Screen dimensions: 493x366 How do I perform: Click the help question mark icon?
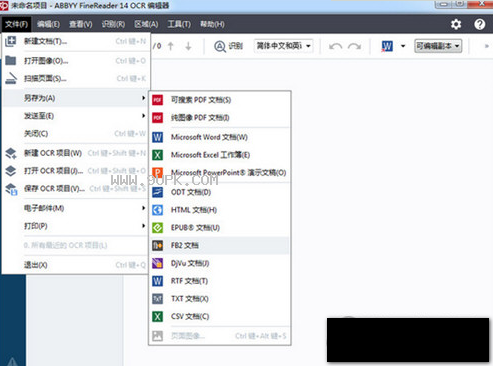point(479,24)
